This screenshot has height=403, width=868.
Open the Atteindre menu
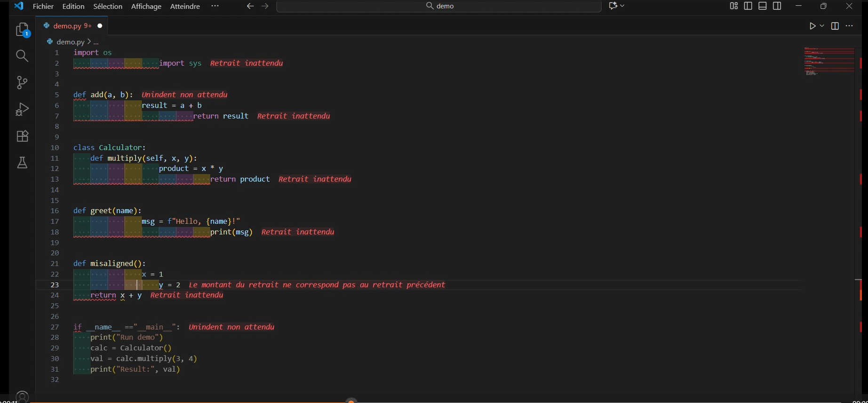(x=185, y=6)
